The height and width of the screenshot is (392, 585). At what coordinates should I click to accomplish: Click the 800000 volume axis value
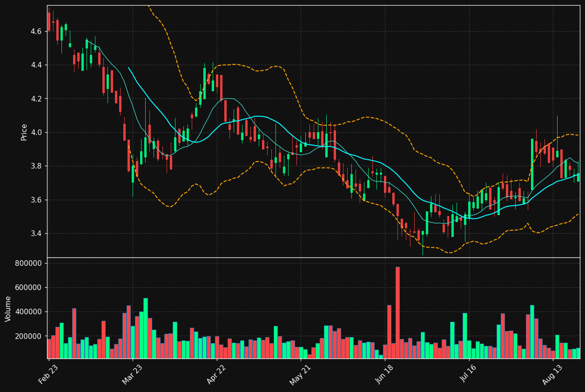[29, 264]
